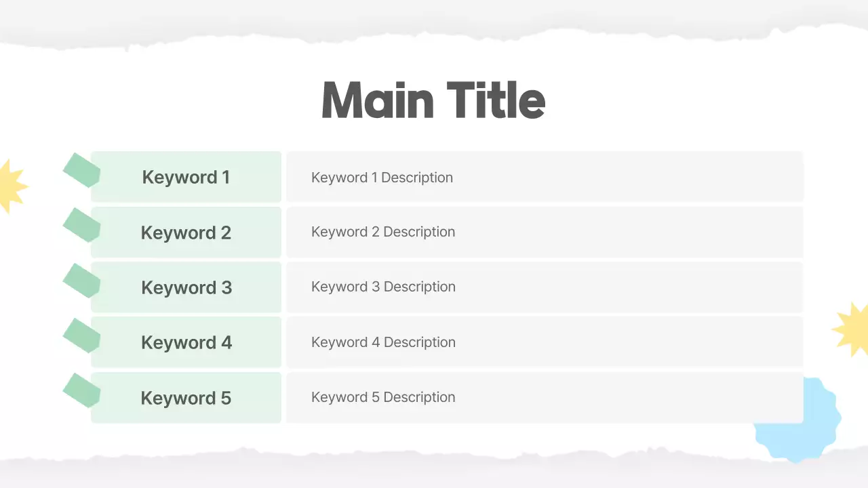Click the green tape beside Keyword 3

pos(81,280)
